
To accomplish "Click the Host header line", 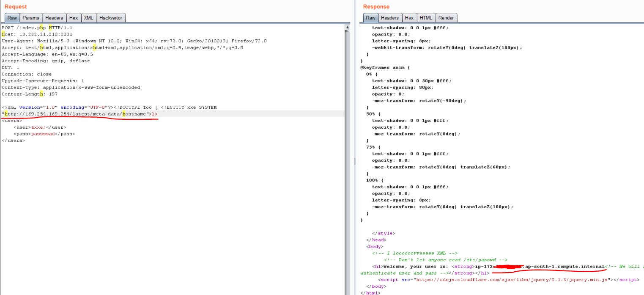I will (x=37, y=34).
